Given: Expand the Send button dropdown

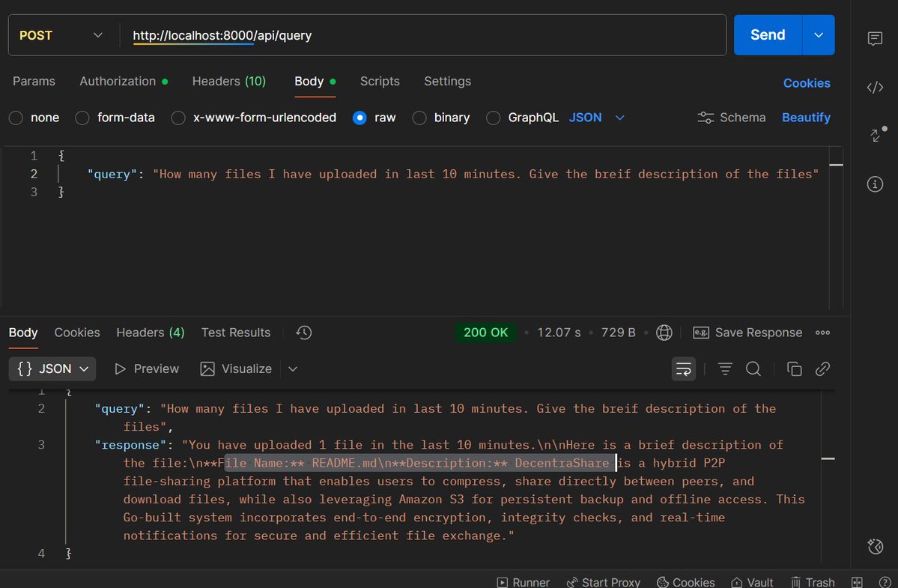Looking at the screenshot, I should coord(820,34).
